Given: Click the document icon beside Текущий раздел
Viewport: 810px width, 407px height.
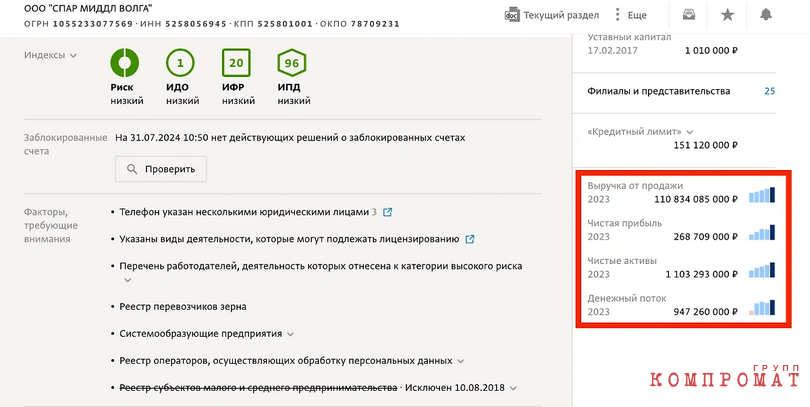Looking at the screenshot, I should click(x=511, y=15).
